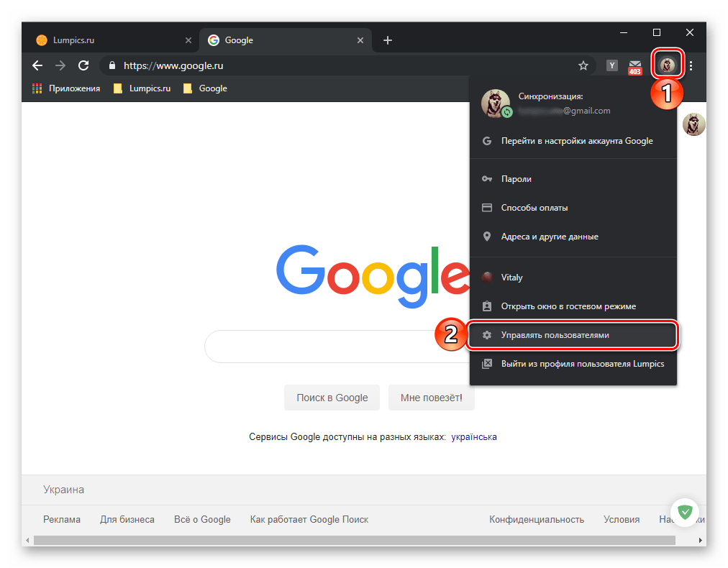The height and width of the screenshot is (568, 728).
Task: Click the Google logo image
Action: (373, 276)
